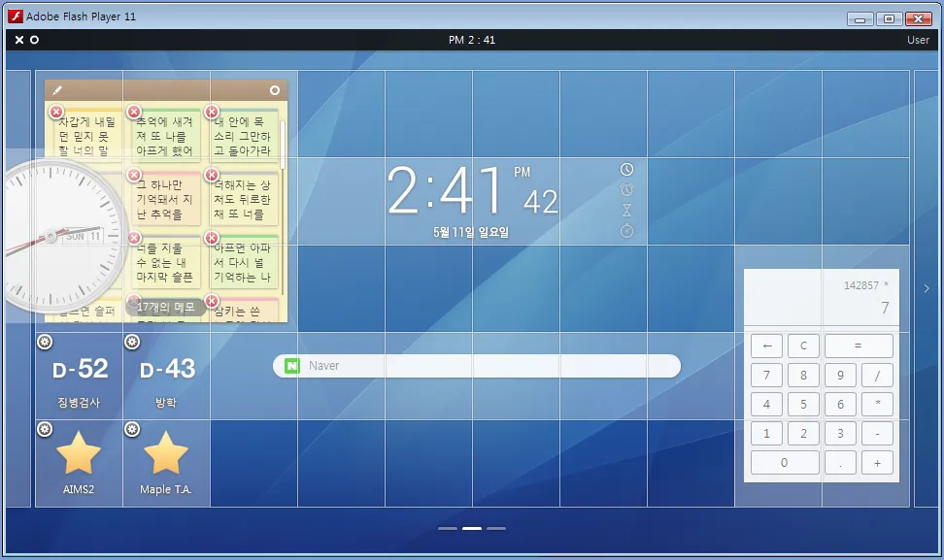Maximize the Adobe Flash Player window
This screenshot has width=944, height=560.
pyautogui.click(x=889, y=18)
